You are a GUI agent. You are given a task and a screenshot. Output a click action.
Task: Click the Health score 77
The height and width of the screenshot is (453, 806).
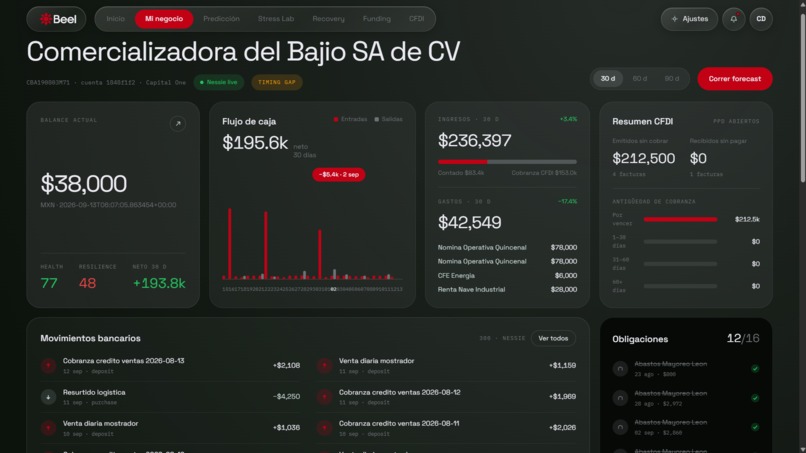pyautogui.click(x=49, y=283)
